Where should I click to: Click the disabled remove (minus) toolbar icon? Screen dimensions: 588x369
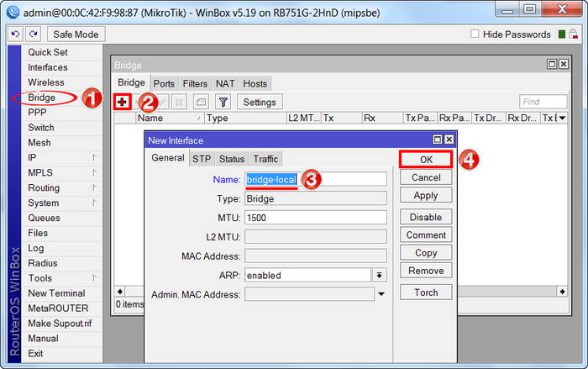[141, 102]
